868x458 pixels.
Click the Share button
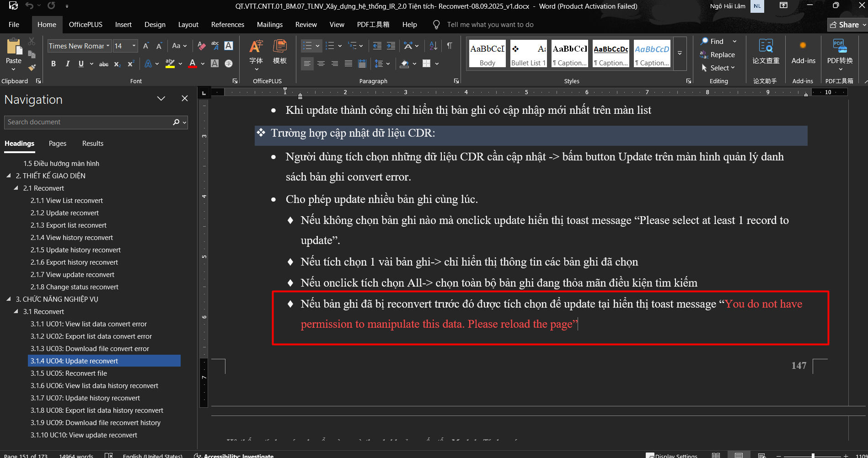[x=846, y=25]
